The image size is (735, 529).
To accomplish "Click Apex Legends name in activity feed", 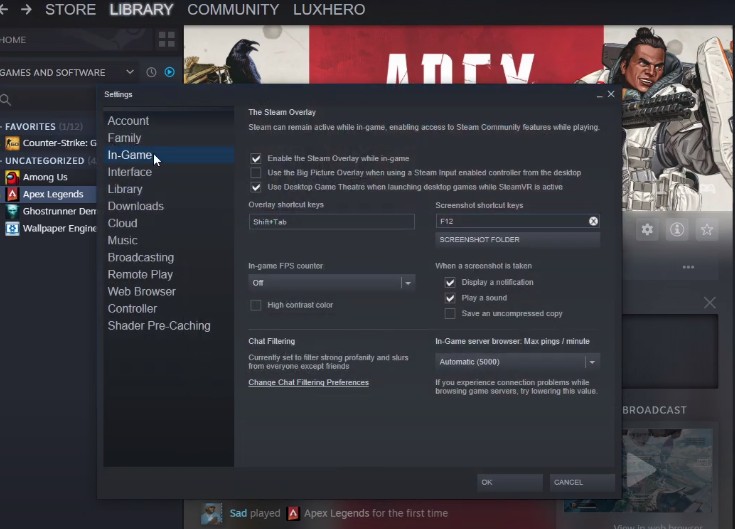I will tap(337, 514).
